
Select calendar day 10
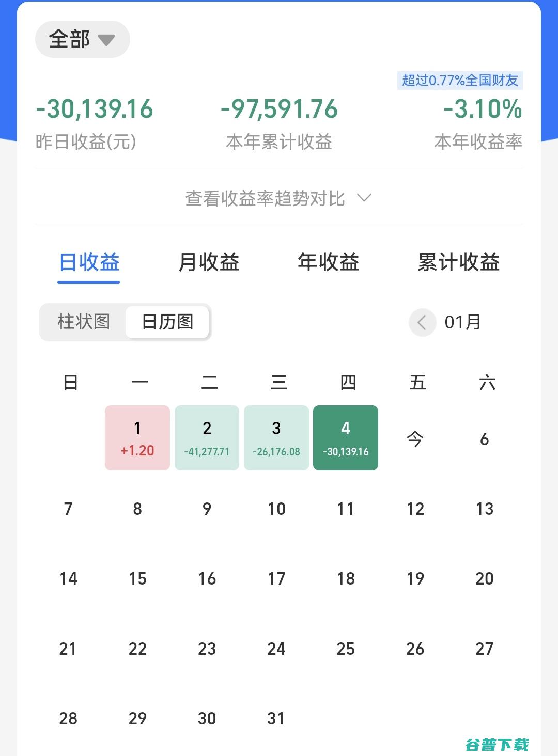coord(276,509)
